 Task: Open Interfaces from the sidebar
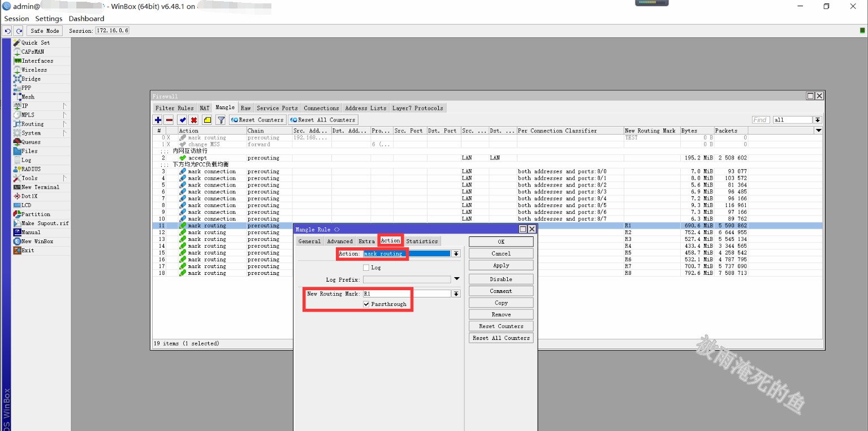coord(37,61)
